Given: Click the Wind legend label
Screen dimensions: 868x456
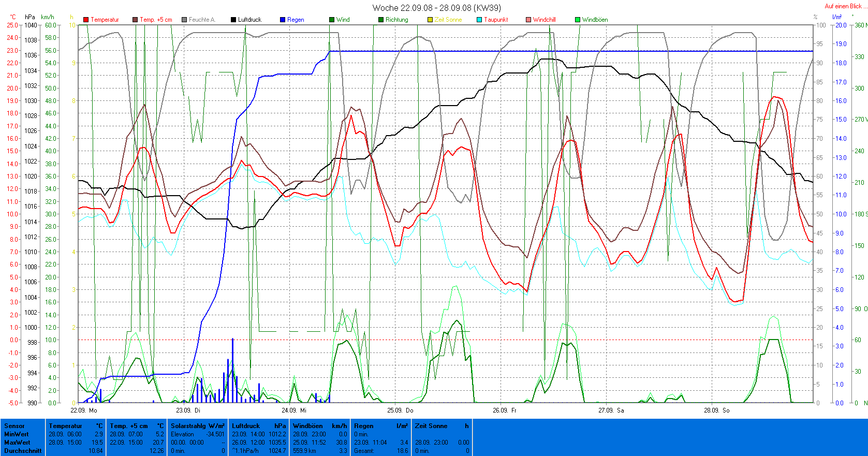Looking at the screenshot, I should (343, 20).
